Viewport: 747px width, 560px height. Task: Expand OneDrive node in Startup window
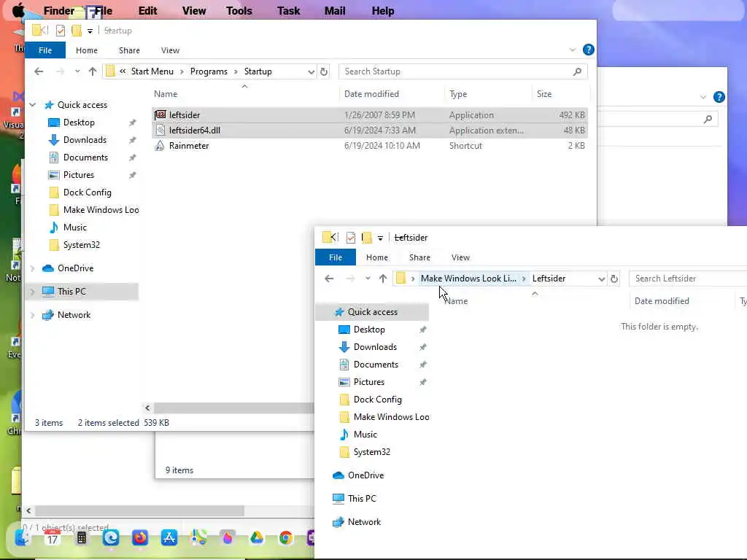pos(32,268)
